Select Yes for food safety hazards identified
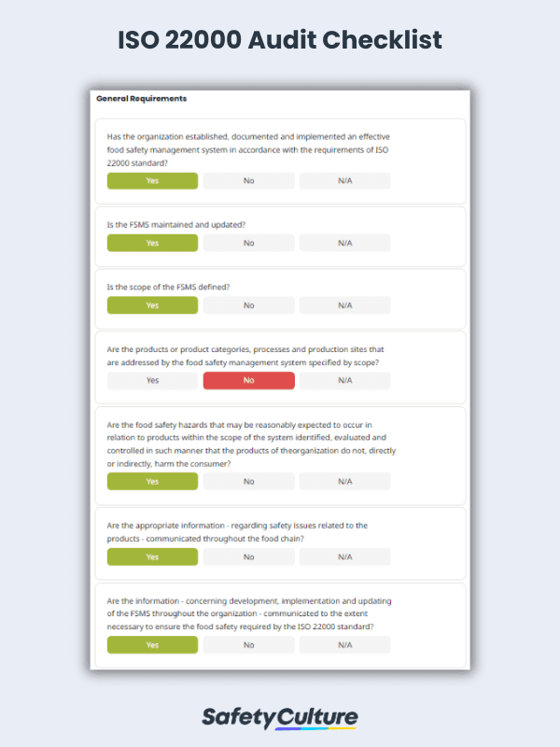 [x=152, y=482]
